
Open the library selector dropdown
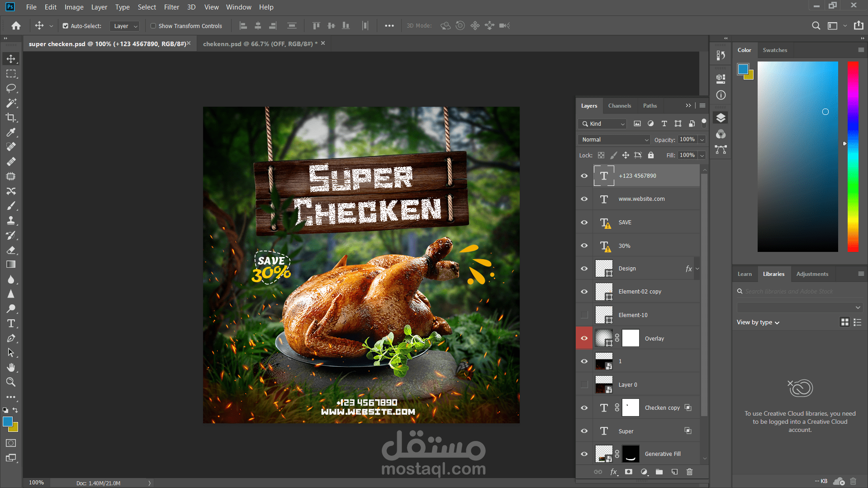pyautogui.click(x=799, y=308)
